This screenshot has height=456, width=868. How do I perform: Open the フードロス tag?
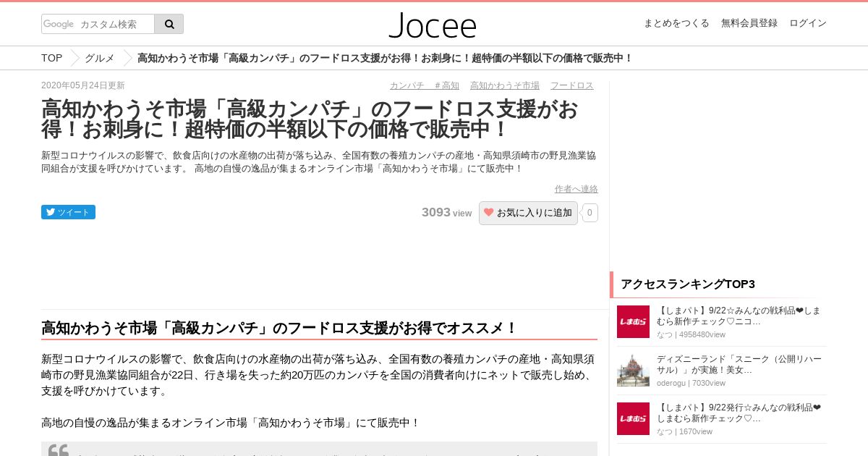pos(572,85)
